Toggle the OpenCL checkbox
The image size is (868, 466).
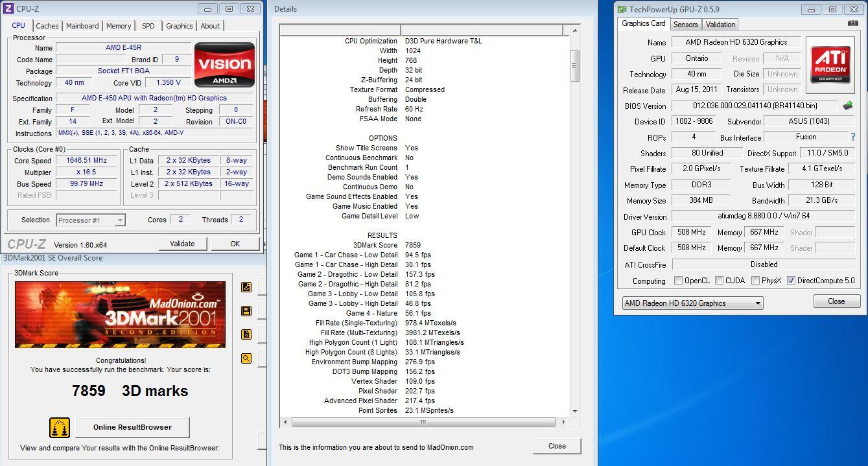tap(678, 281)
